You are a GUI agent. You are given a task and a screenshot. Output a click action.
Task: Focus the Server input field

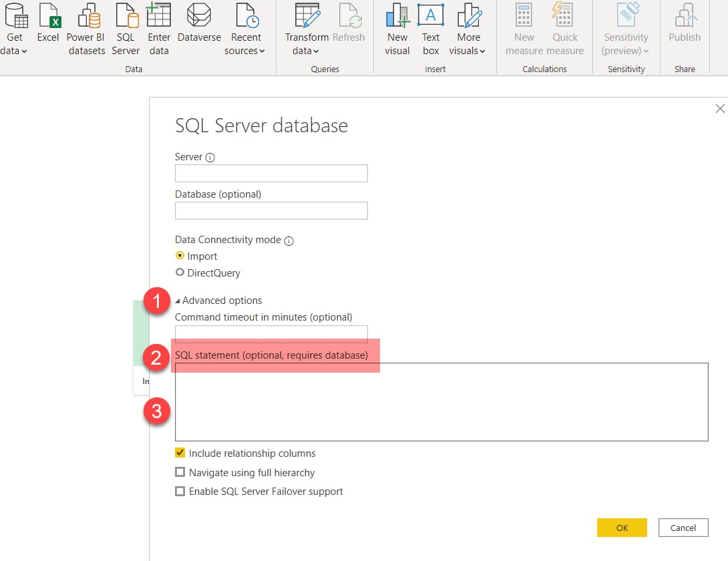271,173
